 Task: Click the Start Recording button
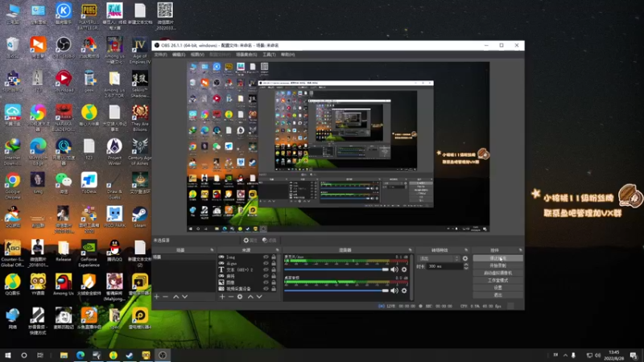coord(498,265)
